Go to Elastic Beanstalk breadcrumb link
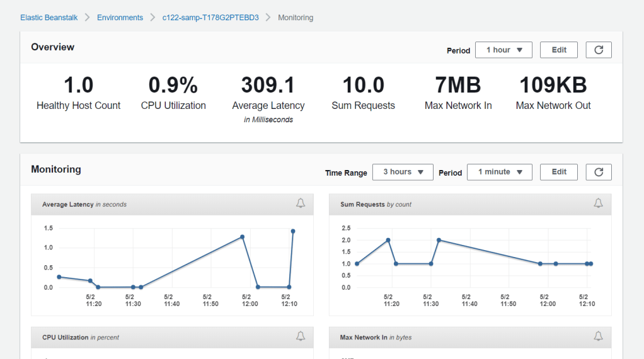 tap(49, 18)
